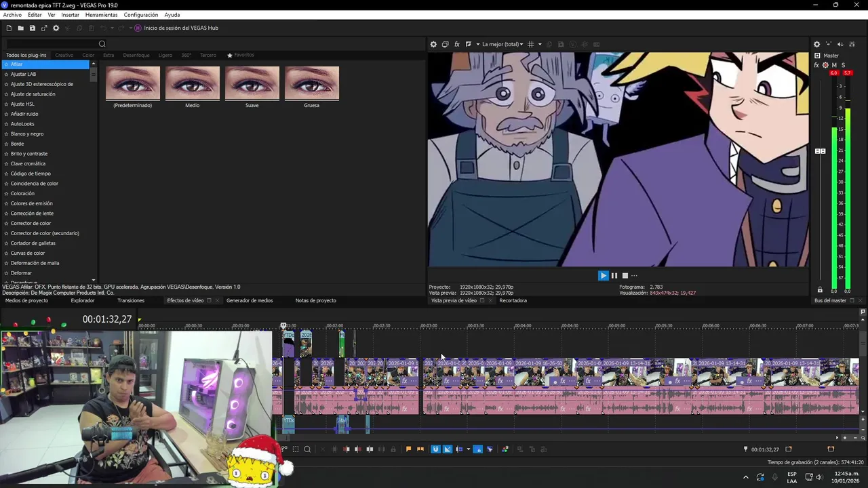Click the Master output square icon

[817, 56]
